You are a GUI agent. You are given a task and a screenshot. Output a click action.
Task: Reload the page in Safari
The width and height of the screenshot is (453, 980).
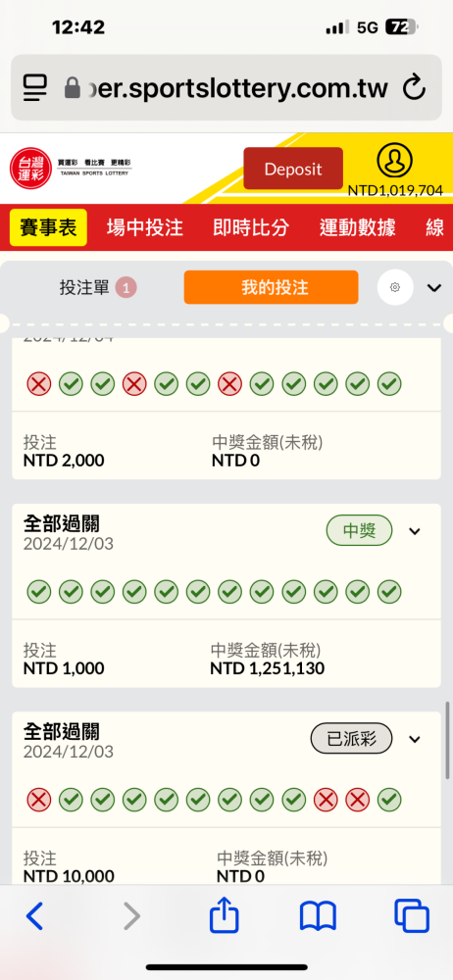414,87
